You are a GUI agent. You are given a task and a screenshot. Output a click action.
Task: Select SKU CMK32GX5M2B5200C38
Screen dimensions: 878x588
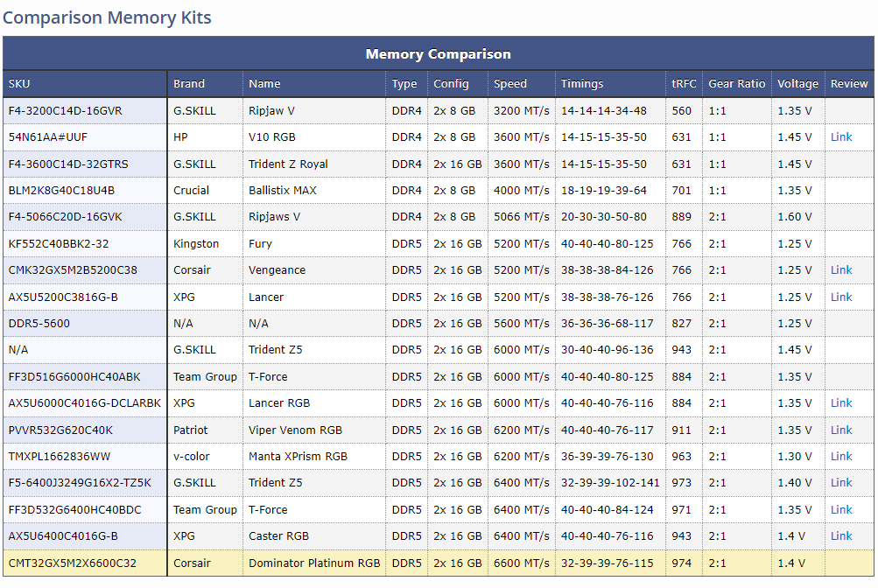tap(73, 270)
